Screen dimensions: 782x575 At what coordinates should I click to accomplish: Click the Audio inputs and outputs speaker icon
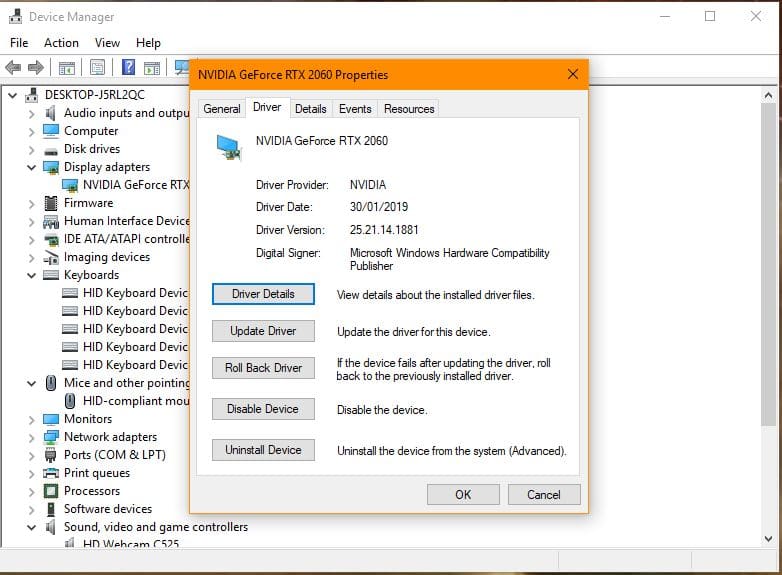point(51,113)
